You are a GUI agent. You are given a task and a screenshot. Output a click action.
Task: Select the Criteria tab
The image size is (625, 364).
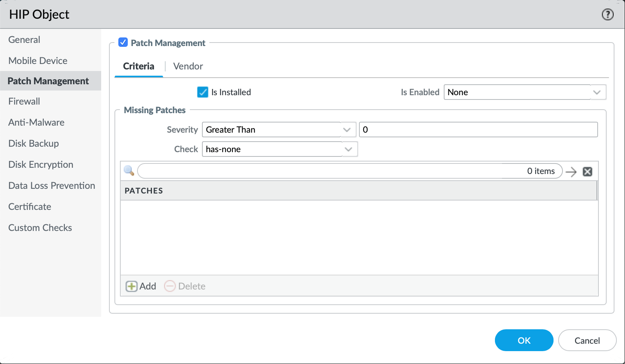[x=139, y=66]
